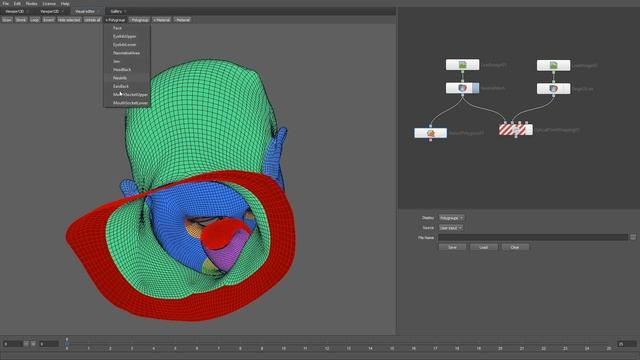Choose EyelidUpper from the polygroup list
The image size is (640, 360).
pos(127,36)
